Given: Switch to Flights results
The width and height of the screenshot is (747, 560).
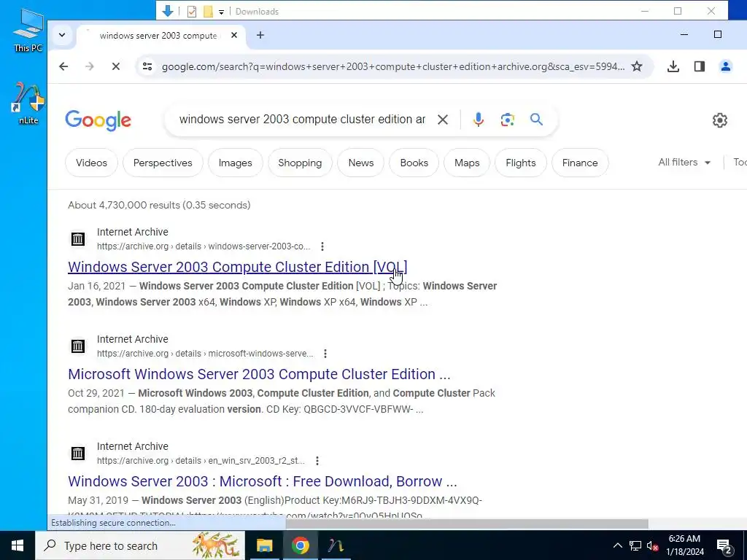Looking at the screenshot, I should [x=521, y=163].
